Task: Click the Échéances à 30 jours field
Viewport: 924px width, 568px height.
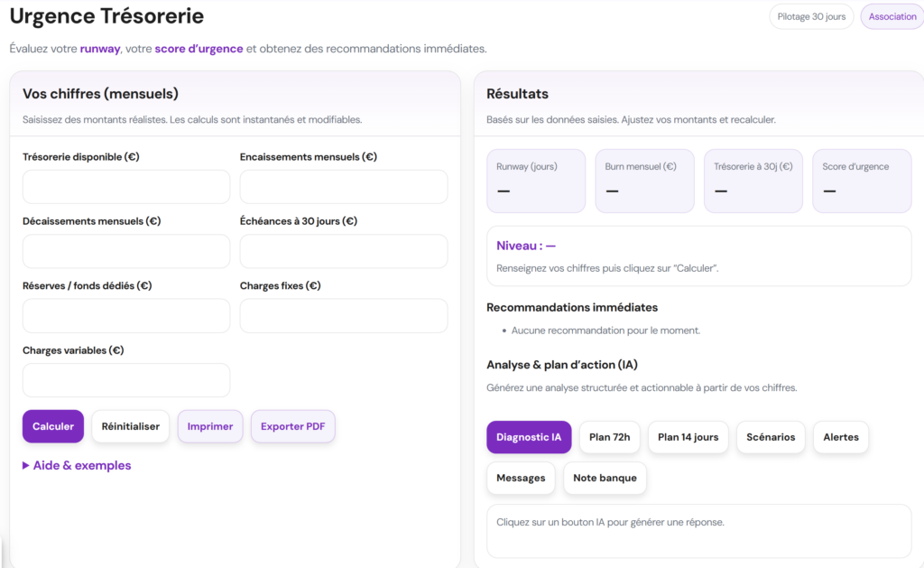Action: (x=344, y=251)
